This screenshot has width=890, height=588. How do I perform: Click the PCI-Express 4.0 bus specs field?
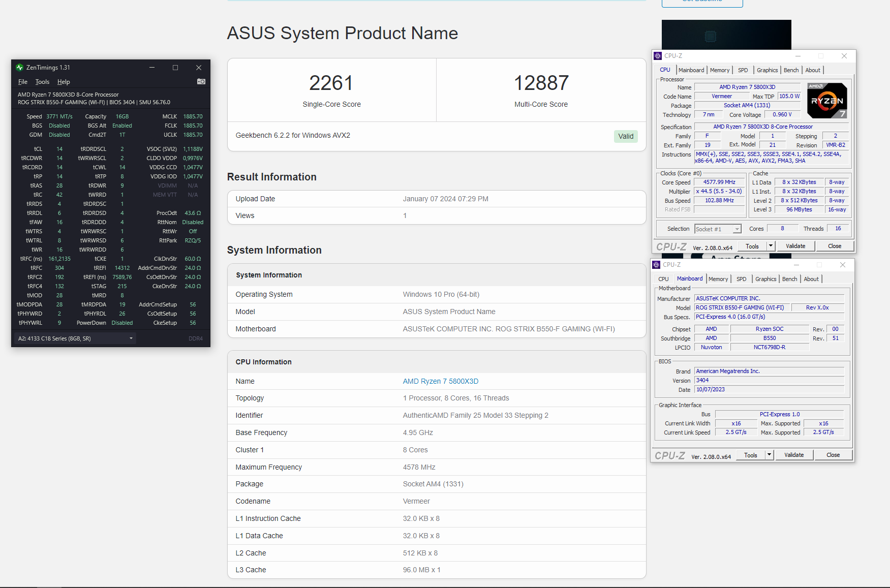[x=769, y=317]
